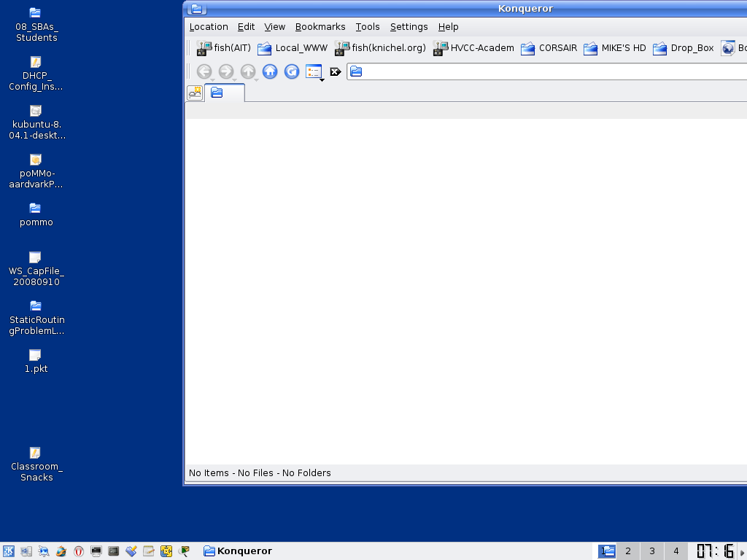Switch to virtual desktop 3
This screenshot has height=560, width=747.
pyautogui.click(x=651, y=551)
